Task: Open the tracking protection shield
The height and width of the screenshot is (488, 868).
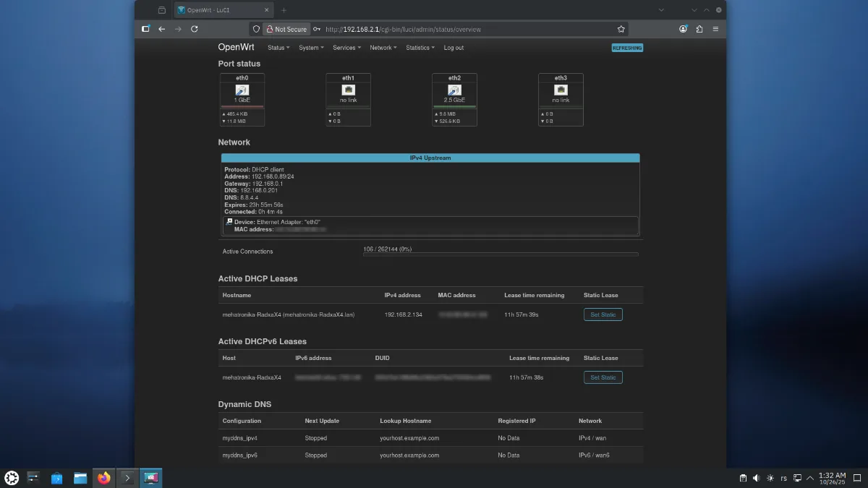Action: click(255, 29)
